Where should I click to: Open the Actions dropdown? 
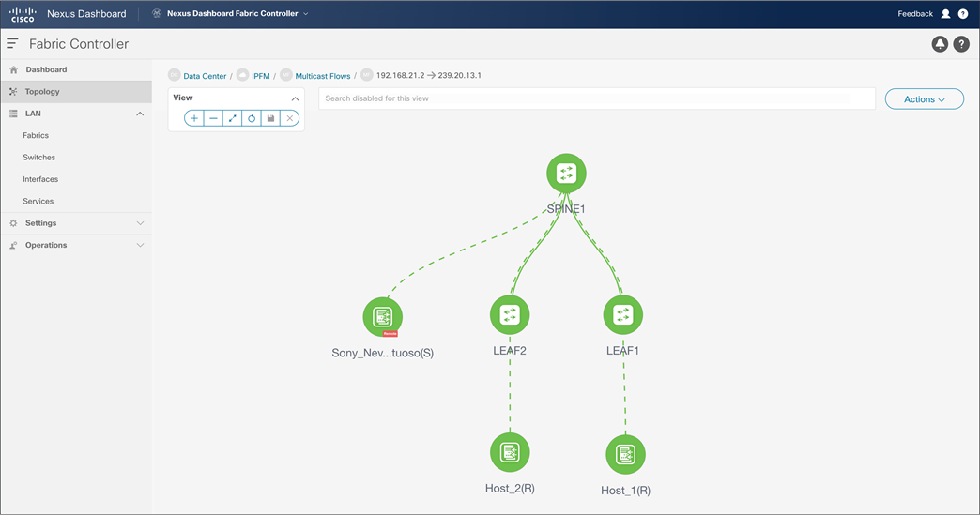tap(925, 99)
